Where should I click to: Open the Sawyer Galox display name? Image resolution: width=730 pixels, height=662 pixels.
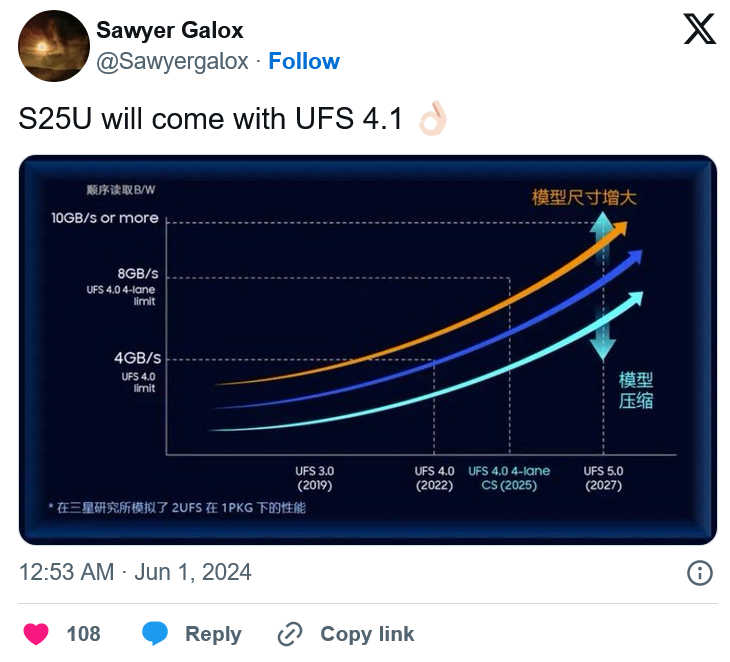(x=170, y=30)
